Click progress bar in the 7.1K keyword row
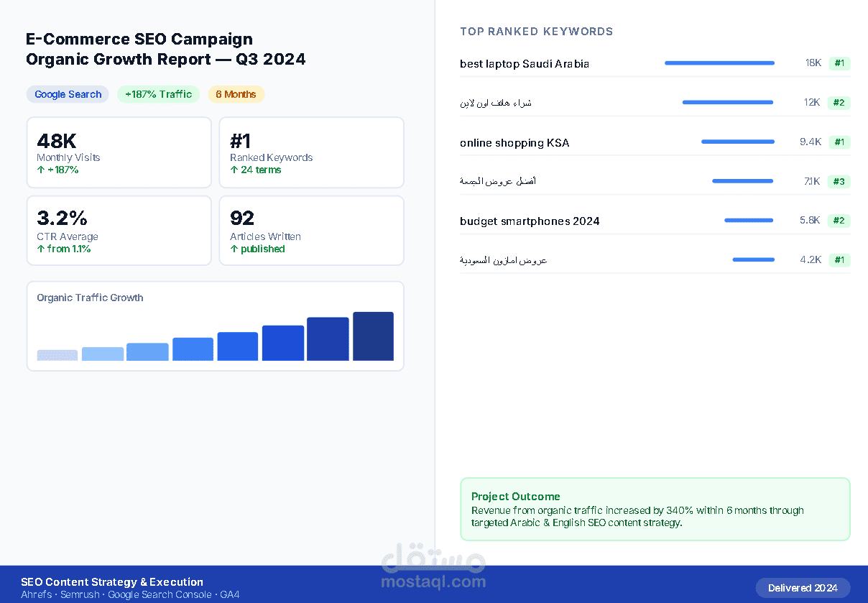Screen dimensions: 868x603 tap(743, 181)
